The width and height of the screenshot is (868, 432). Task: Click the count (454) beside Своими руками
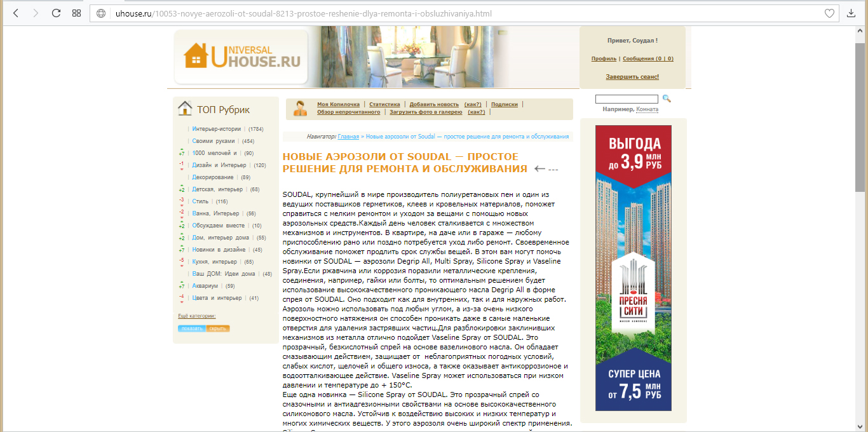[x=248, y=141]
